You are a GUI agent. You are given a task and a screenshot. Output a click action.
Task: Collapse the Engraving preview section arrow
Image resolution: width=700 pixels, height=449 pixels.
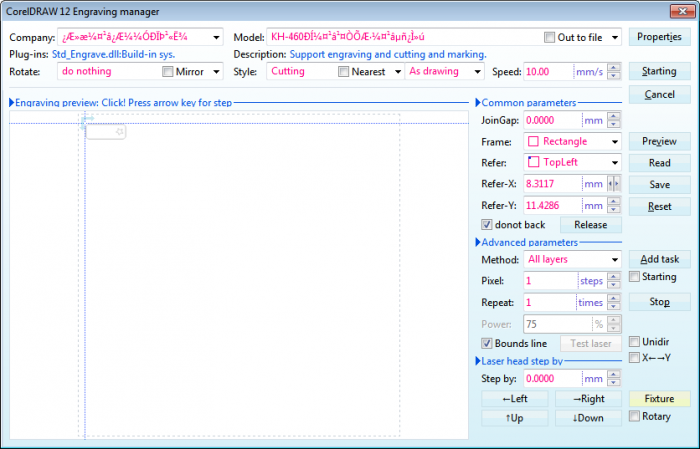(12, 103)
